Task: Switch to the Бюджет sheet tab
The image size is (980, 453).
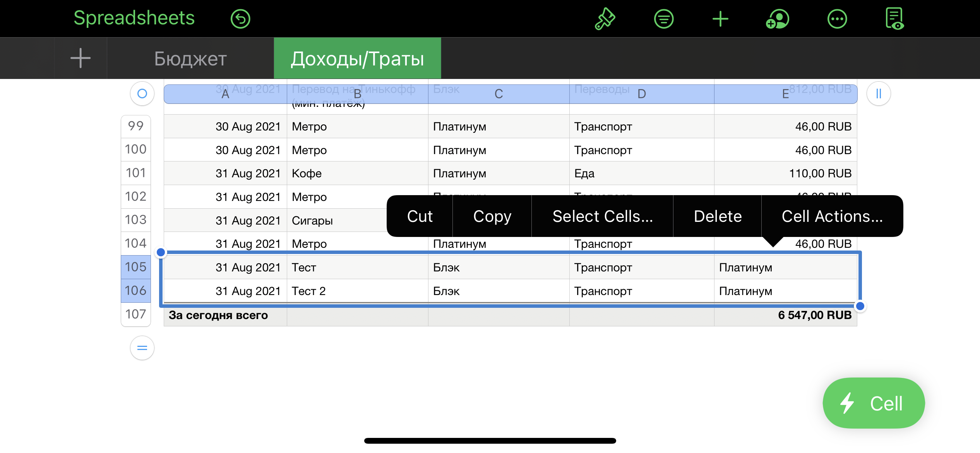Action: click(190, 58)
